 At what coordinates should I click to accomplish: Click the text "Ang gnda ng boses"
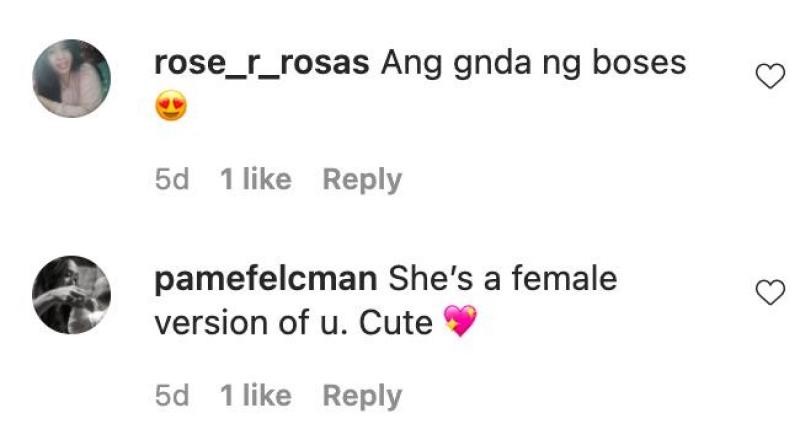point(533,63)
